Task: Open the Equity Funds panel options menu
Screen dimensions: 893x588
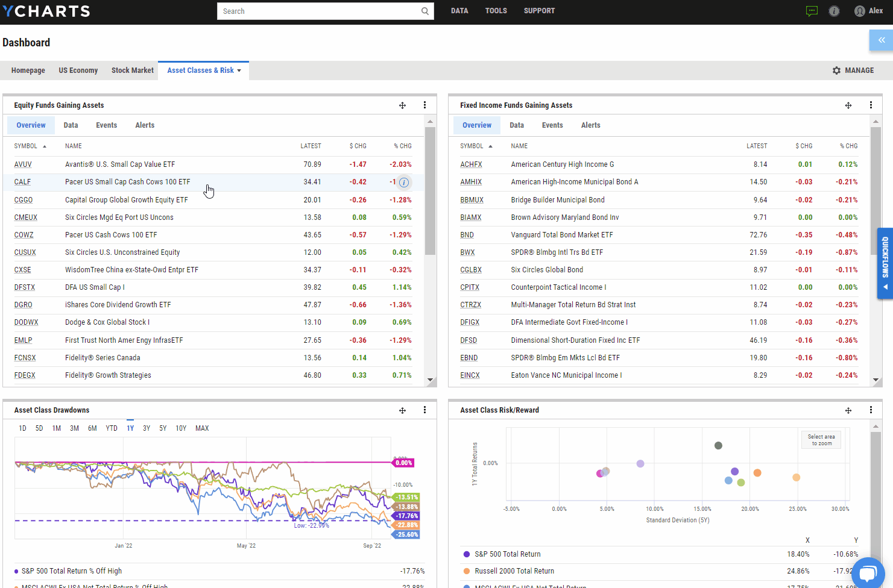Action: pos(425,105)
